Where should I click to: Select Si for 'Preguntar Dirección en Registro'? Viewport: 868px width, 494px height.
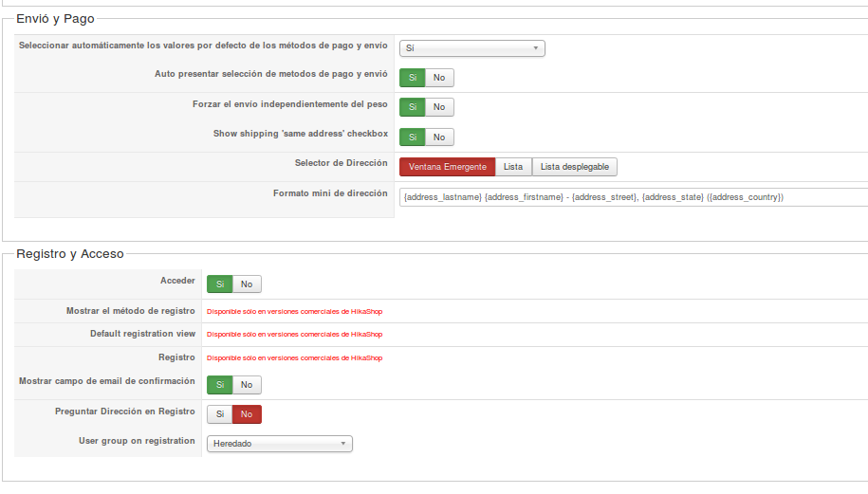(220, 413)
